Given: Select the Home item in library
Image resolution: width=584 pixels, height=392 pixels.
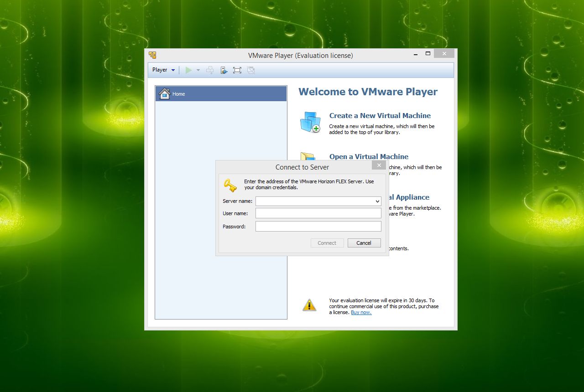Looking at the screenshot, I should pos(221,94).
